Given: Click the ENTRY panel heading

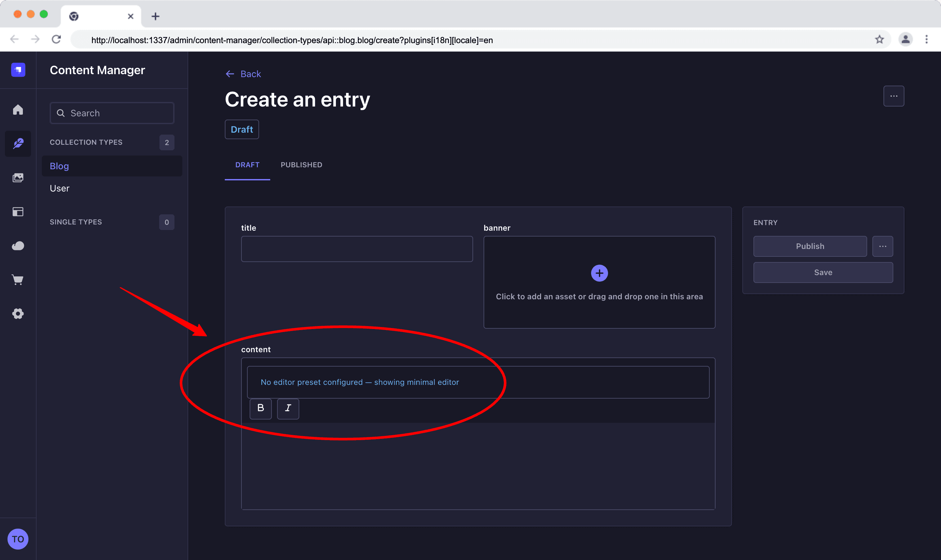Looking at the screenshot, I should 765,222.
